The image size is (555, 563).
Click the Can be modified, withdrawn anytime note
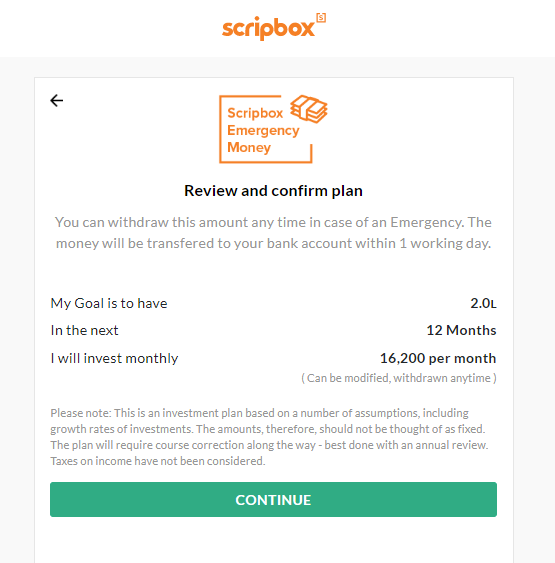point(398,378)
